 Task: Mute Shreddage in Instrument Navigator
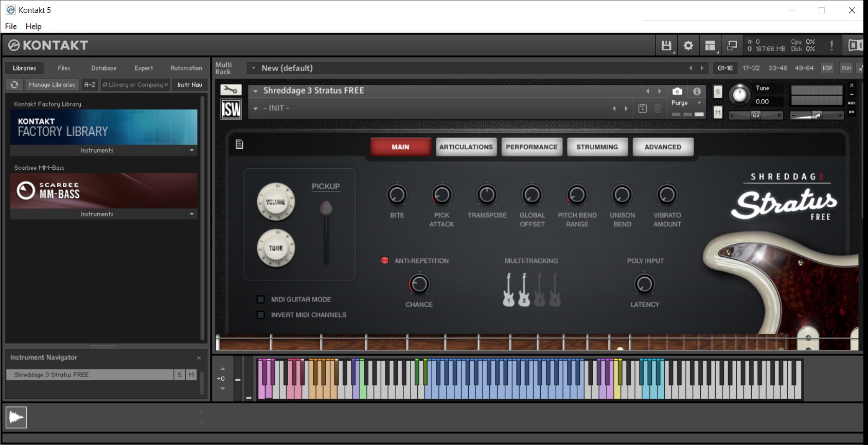pos(191,375)
